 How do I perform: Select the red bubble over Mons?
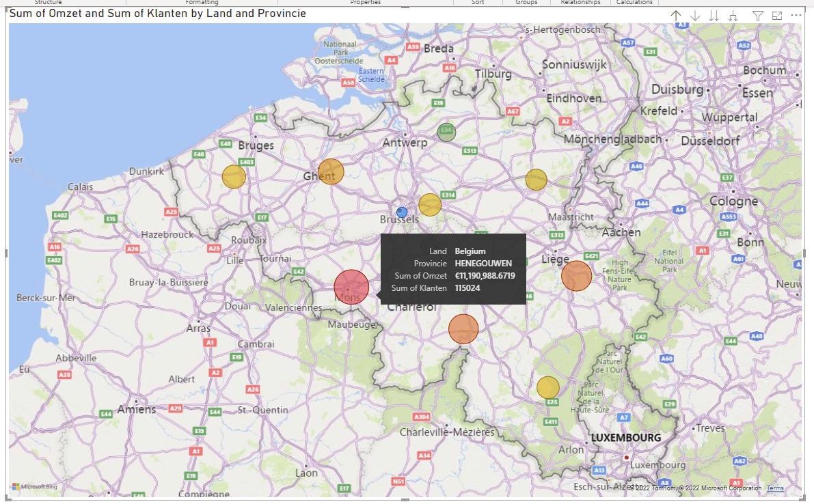pyautogui.click(x=351, y=287)
